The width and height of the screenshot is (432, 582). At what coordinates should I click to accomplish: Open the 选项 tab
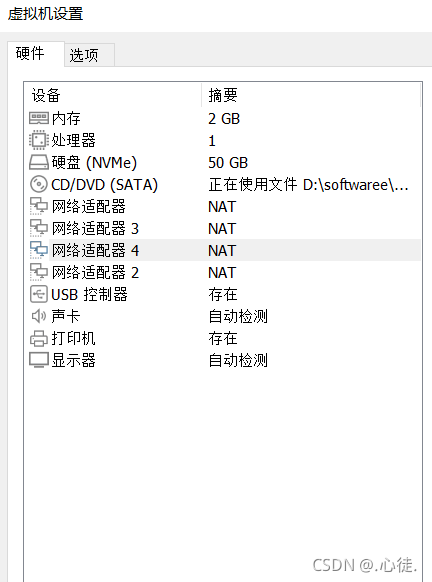point(89,55)
